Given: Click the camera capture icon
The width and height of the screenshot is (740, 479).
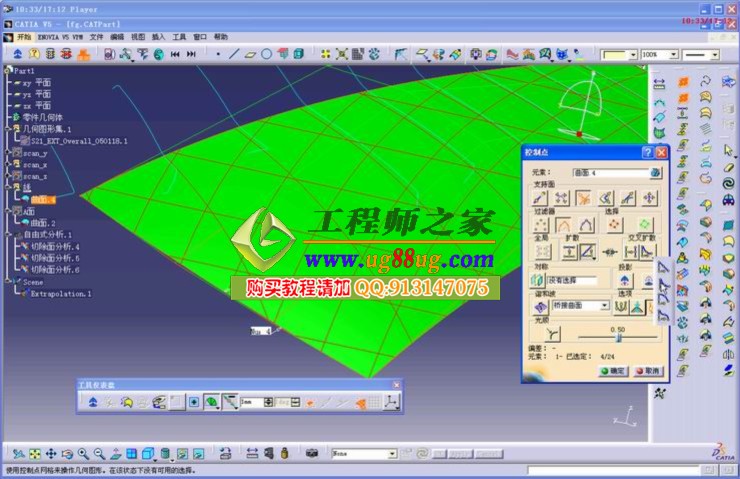Looking at the screenshot, I should pos(311,453).
